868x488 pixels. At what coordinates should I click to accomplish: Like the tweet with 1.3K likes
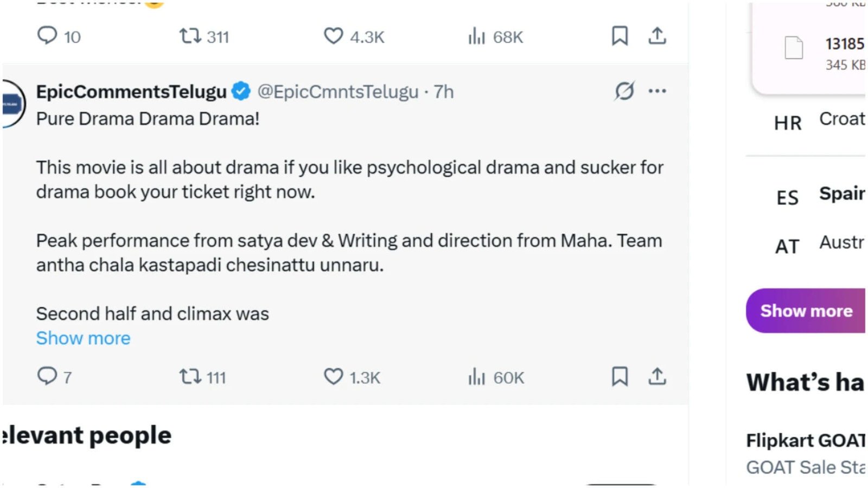(x=352, y=376)
